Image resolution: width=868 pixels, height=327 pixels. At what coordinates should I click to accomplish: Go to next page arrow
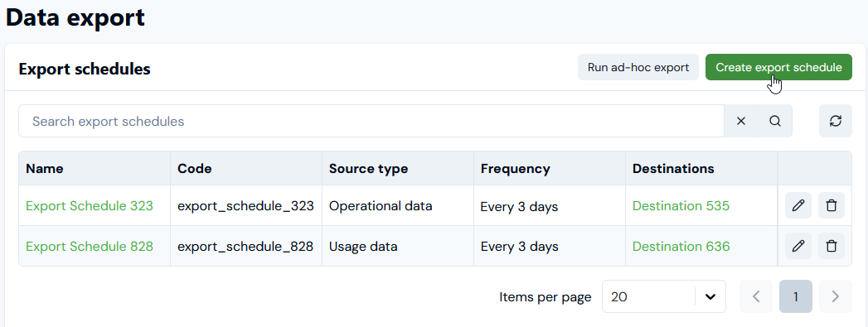pos(836,296)
